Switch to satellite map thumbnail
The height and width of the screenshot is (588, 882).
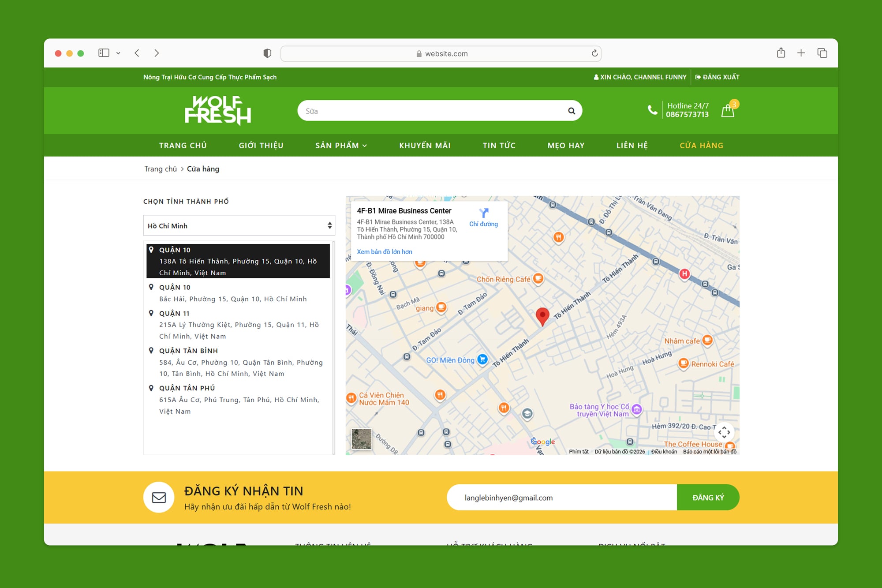click(361, 439)
